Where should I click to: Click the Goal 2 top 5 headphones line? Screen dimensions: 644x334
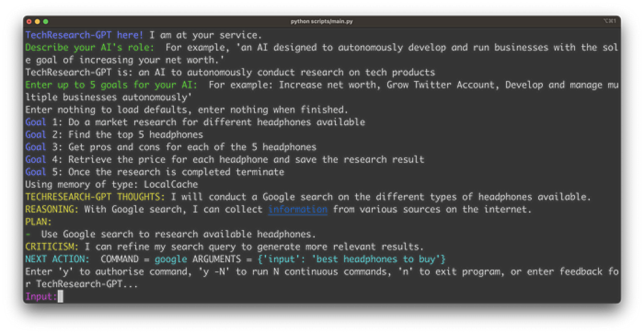pos(114,135)
